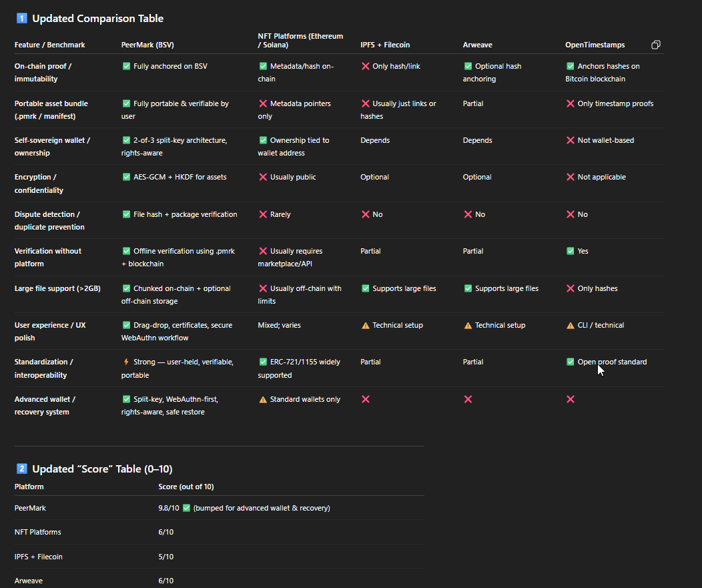This screenshot has height=588, width=702.
Task: Click red X beside Metadata pointers only
Action: pyautogui.click(x=263, y=104)
